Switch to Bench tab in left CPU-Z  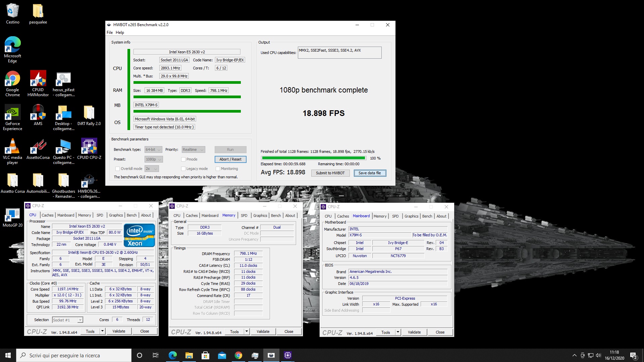coord(131,215)
